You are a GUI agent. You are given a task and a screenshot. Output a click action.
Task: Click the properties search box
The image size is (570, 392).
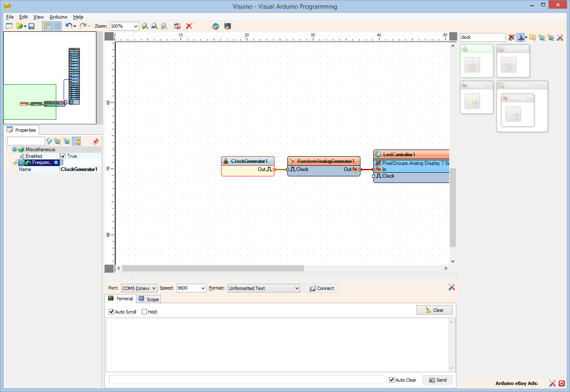(26, 141)
